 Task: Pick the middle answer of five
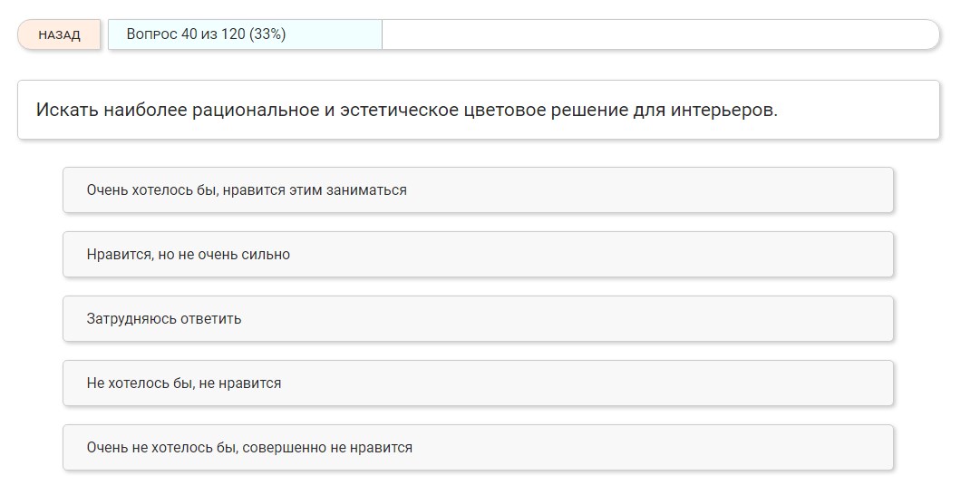point(478,319)
